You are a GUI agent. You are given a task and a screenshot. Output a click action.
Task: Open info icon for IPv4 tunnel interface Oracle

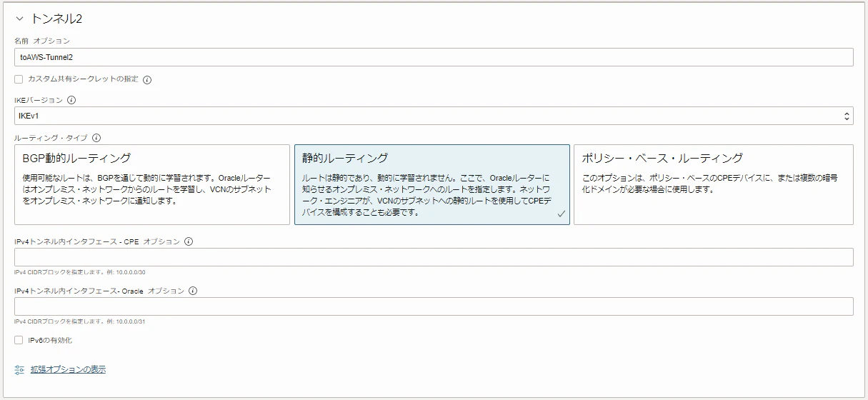click(193, 291)
